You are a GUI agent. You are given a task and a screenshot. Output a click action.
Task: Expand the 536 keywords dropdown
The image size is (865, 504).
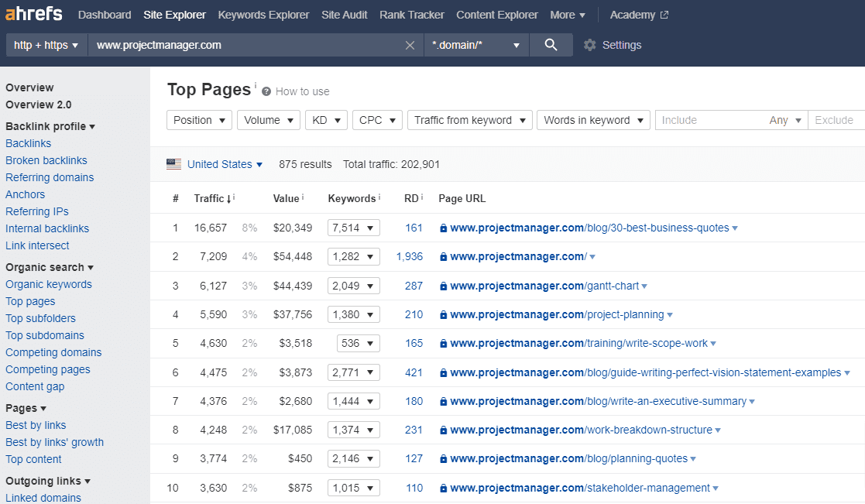point(358,343)
